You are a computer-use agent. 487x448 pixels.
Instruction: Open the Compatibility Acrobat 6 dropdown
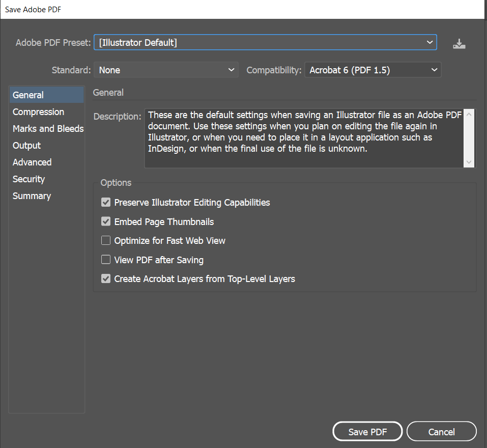(x=373, y=70)
